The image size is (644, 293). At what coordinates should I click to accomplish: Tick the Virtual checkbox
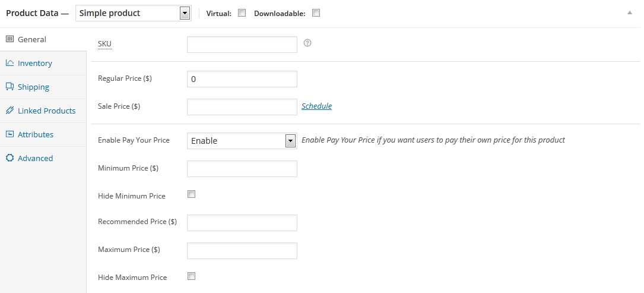pos(242,13)
